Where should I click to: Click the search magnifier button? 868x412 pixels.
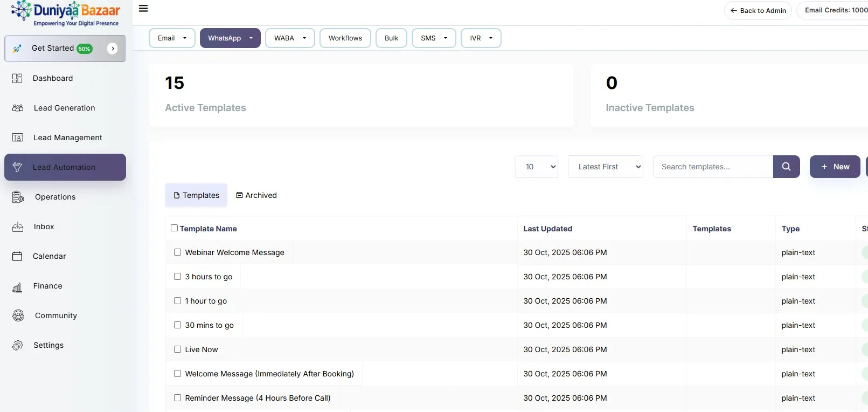786,167
